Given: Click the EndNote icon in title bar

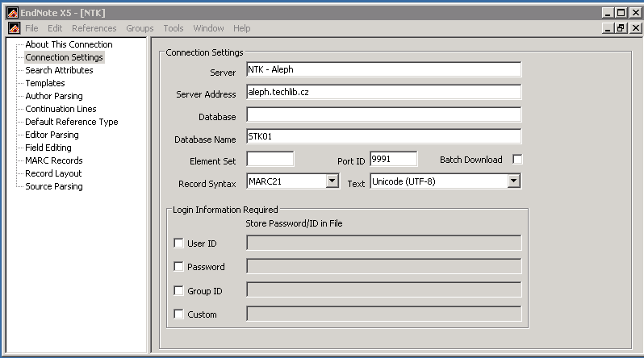Looking at the screenshot, I should pos(13,13).
